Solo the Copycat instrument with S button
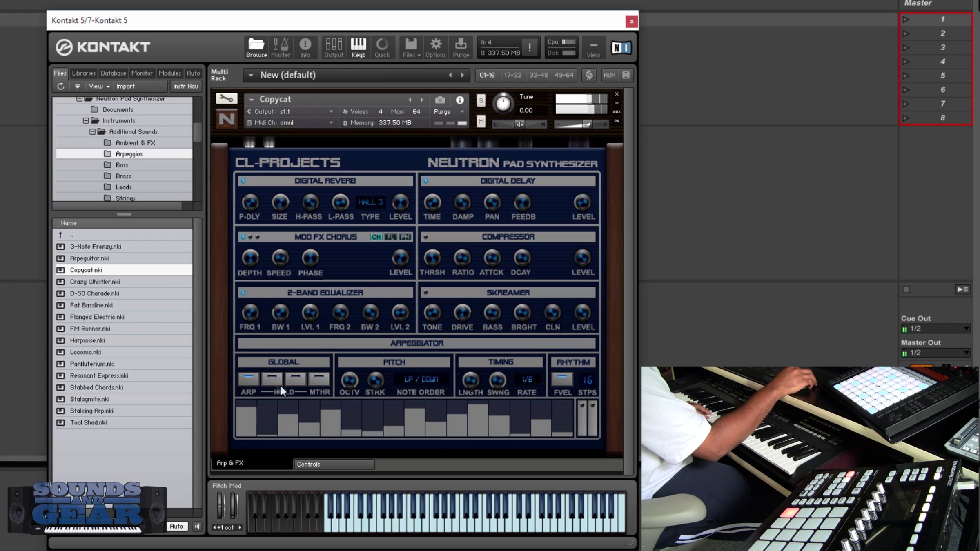The image size is (980, 551). click(x=481, y=100)
